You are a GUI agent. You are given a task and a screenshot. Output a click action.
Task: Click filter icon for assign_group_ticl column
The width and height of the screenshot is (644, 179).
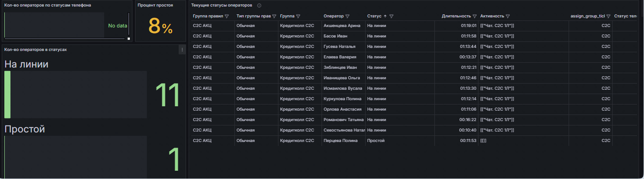(608, 17)
